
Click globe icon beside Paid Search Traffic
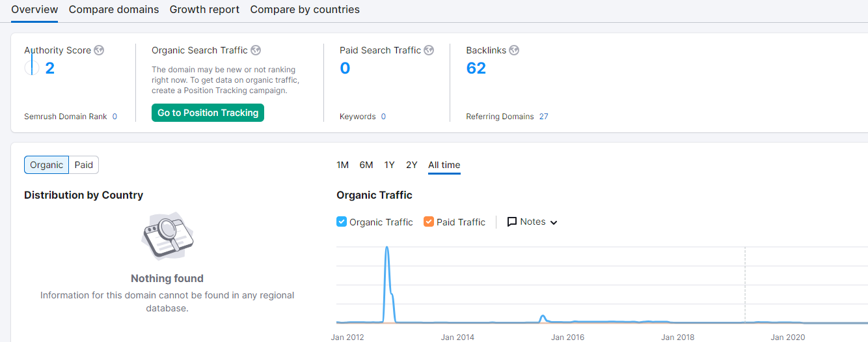[x=429, y=50]
